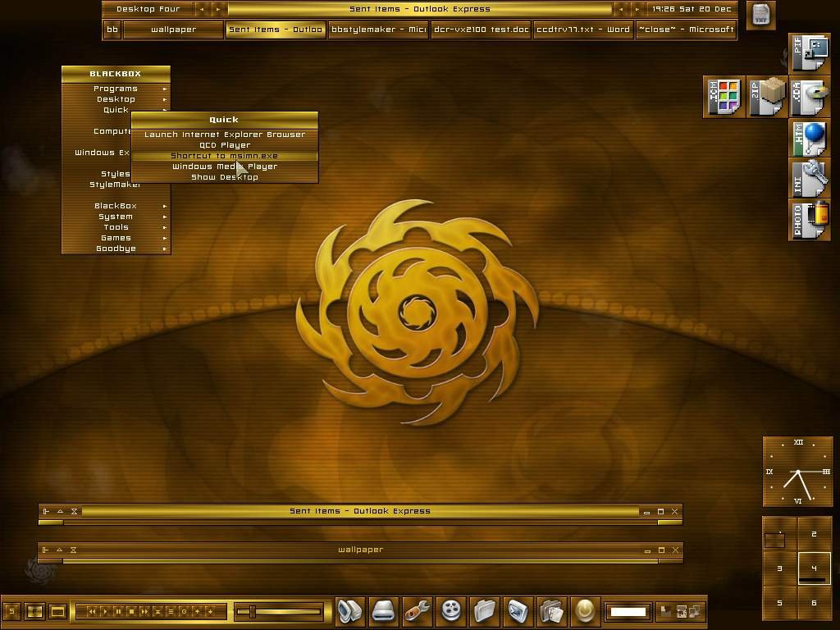Expand the Desktop submenu

[x=116, y=99]
